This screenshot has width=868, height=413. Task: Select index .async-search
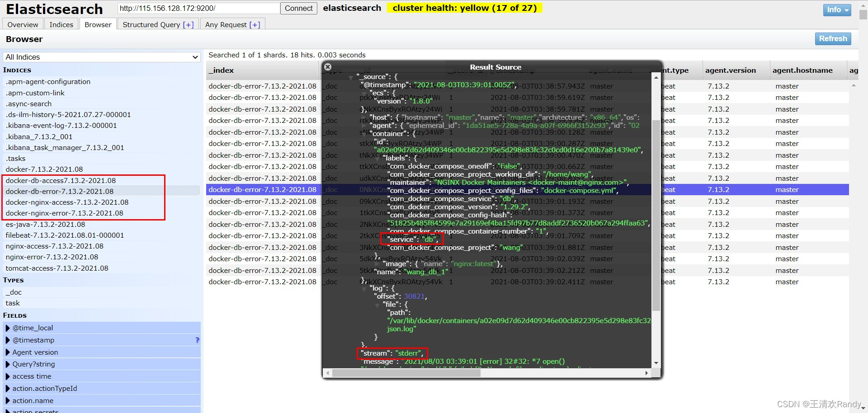tap(102, 104)
